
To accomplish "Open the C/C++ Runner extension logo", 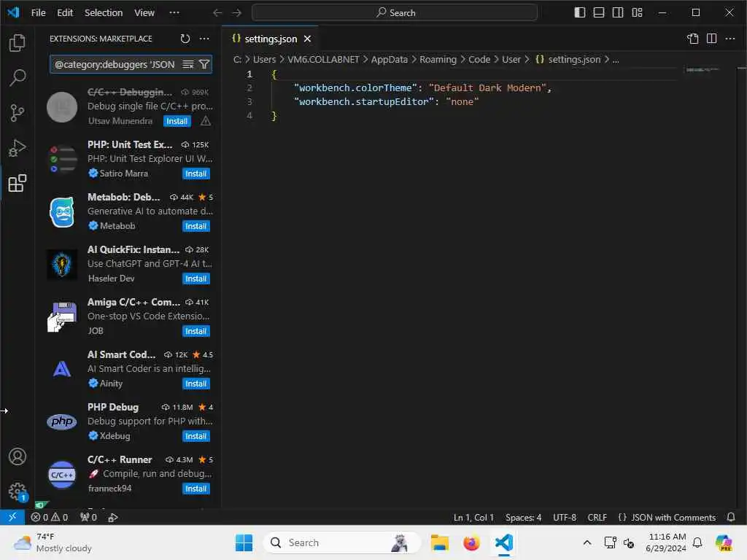I will tap(62, 475).
